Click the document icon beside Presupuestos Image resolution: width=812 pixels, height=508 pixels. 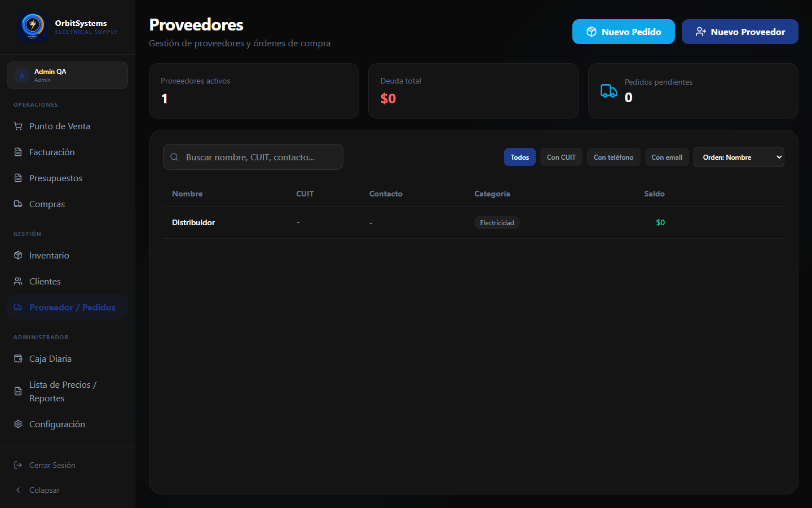18,178
